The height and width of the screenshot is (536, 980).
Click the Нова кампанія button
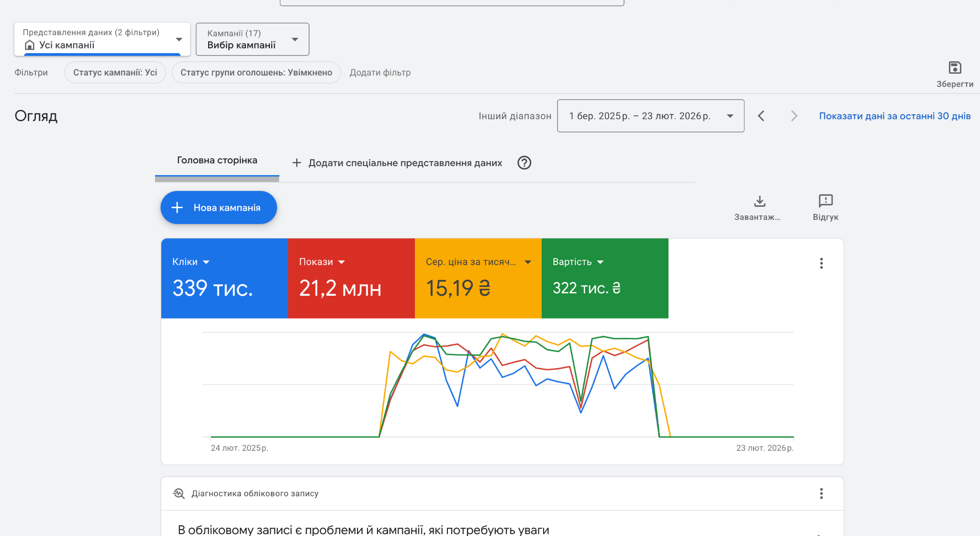tap(219, 208)
